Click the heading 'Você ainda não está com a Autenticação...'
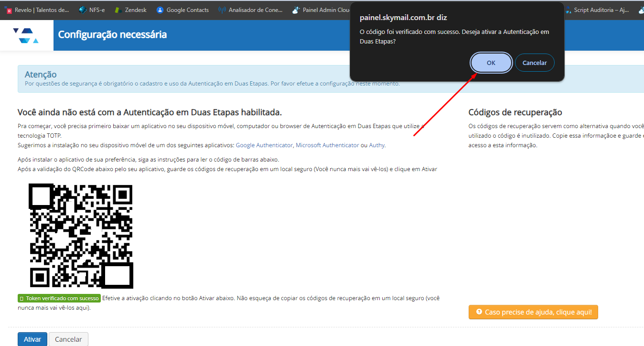The image size is (644, 346). 150,112
